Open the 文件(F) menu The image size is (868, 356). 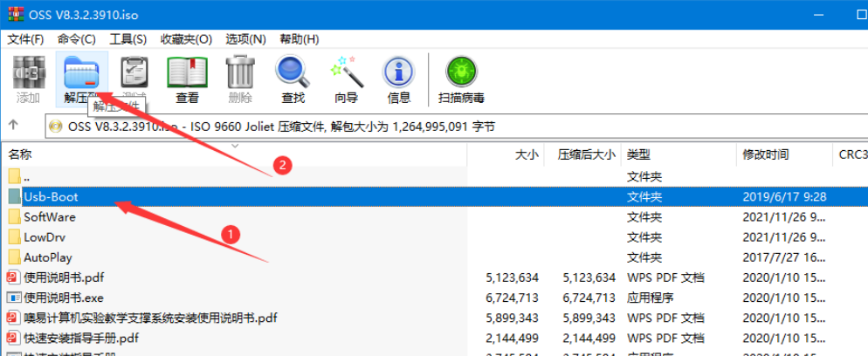click(x=25, y=39)
